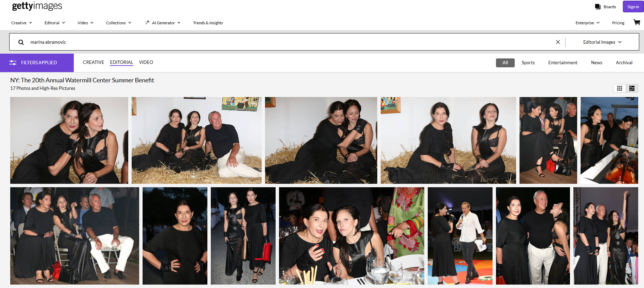Click the AI Generator sparkle icon

[147, 23]
